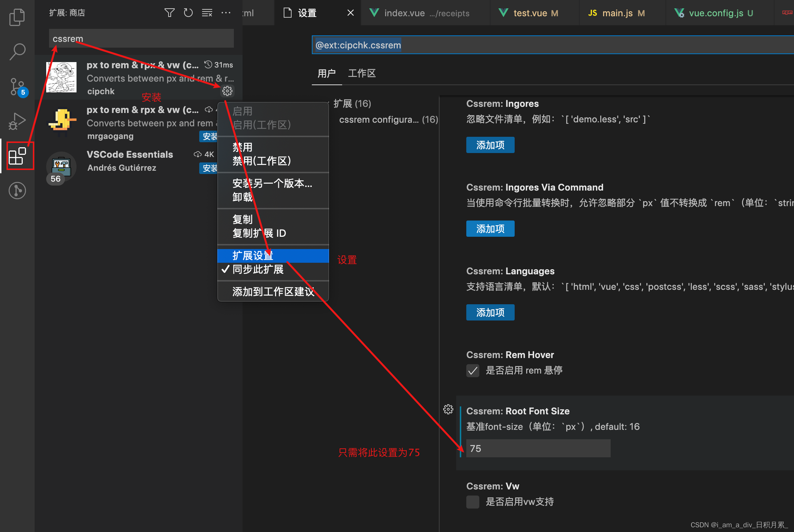
Task: Expand the 扩展 (16) settings tree node
Action: (352, 104)
